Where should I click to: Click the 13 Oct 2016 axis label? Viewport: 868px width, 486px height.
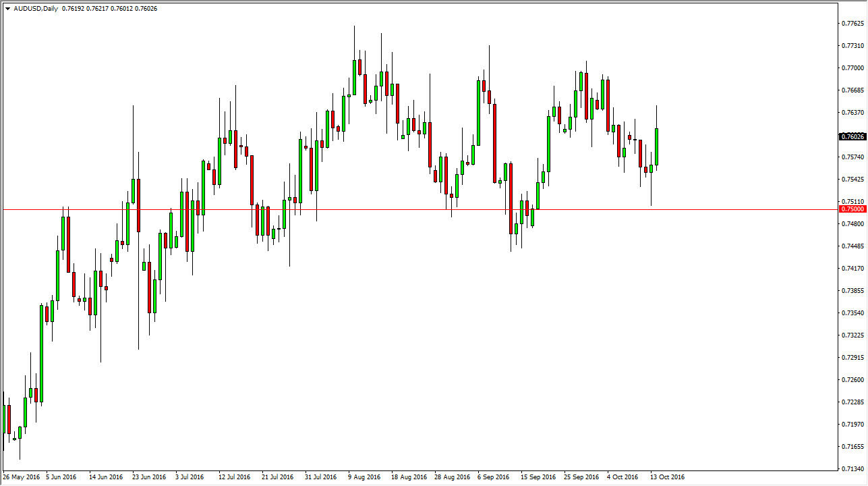click(669, 477)
